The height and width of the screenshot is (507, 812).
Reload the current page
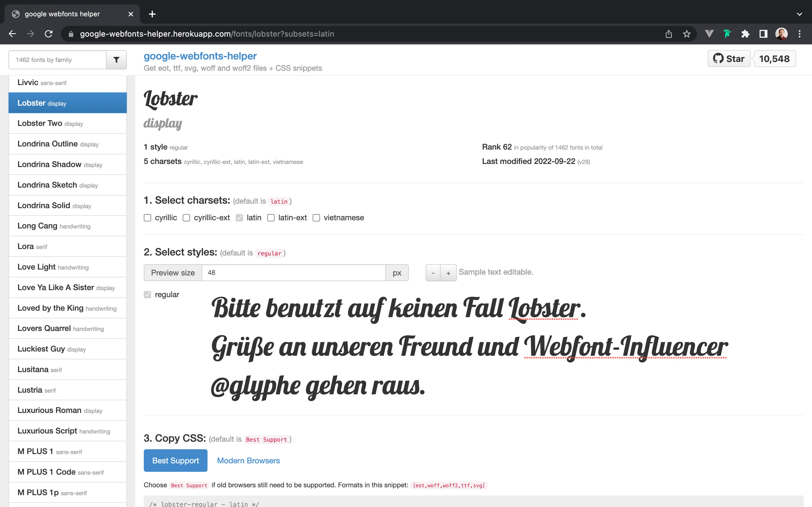[x=48, y=34]
